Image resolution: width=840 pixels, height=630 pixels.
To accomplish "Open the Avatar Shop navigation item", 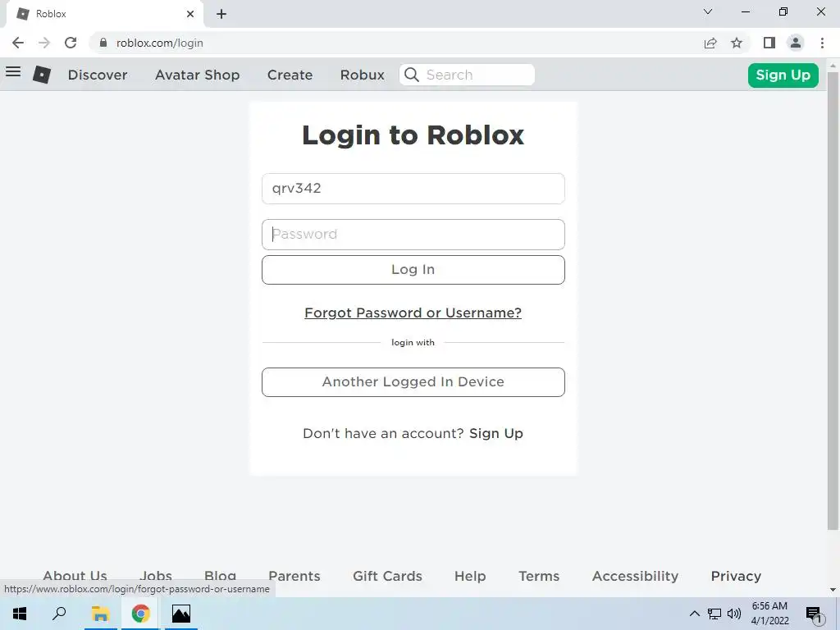I will (x=197, y=75).
